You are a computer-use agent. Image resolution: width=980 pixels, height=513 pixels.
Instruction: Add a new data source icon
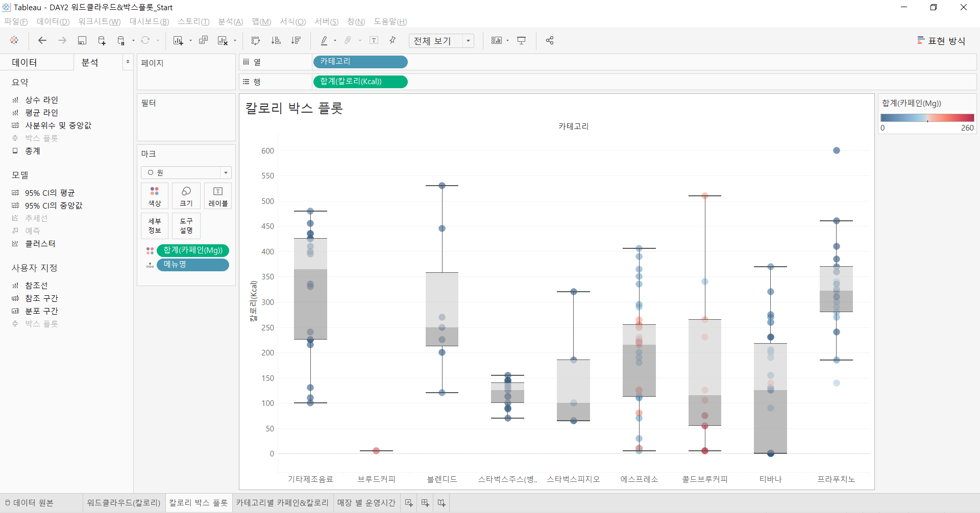[102, 40]
